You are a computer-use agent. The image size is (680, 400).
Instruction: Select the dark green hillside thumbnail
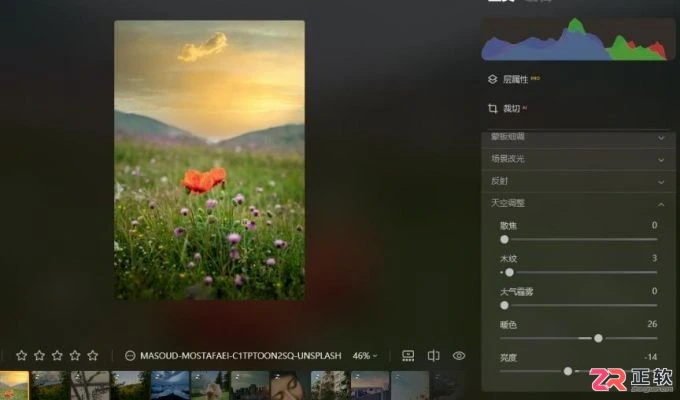pos(50,385)
